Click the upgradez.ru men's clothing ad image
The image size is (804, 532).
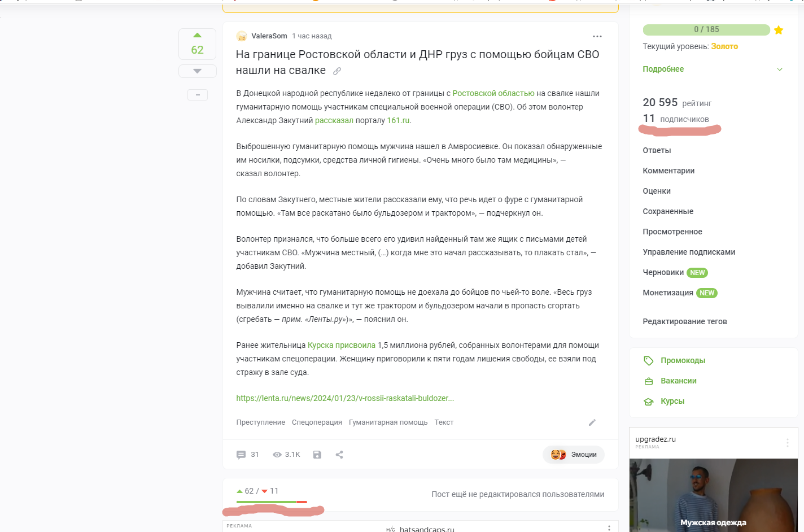click(714, 495)
